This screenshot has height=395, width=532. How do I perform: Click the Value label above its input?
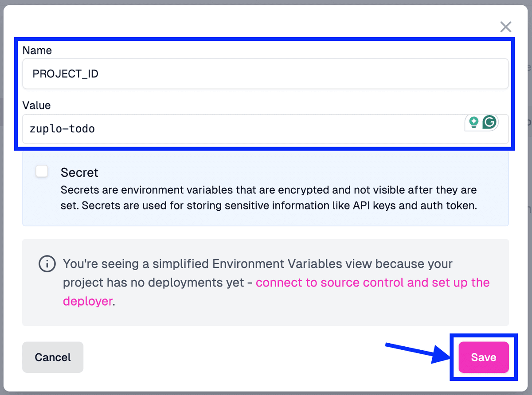pos(35,105)
